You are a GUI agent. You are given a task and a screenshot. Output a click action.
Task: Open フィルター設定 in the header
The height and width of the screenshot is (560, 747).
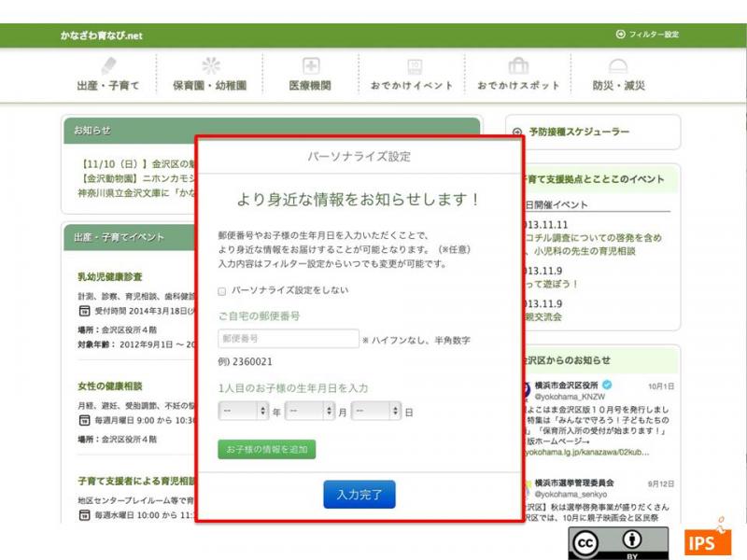pyautogui.click(x=647, y=35)
